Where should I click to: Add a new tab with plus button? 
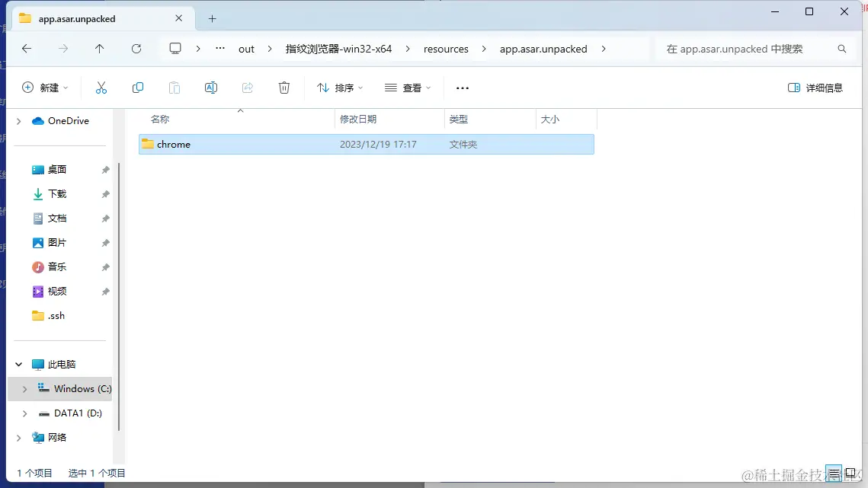tap(212, 19)
